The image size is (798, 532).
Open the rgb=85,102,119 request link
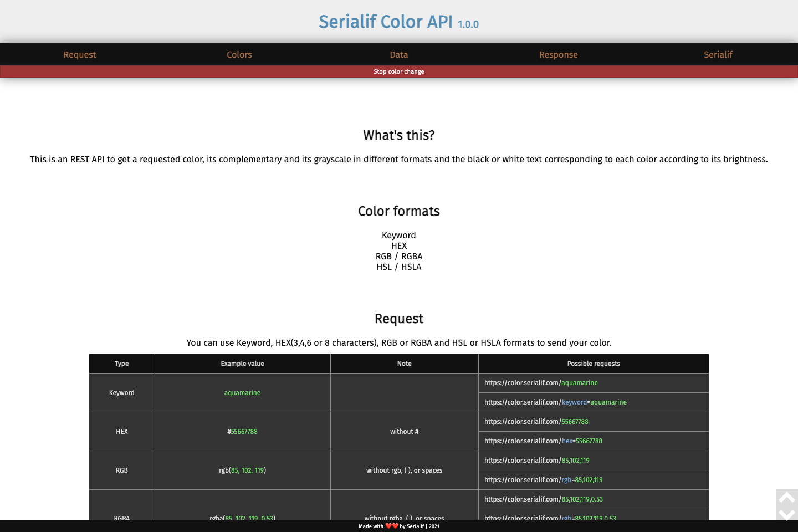(543, 480)
